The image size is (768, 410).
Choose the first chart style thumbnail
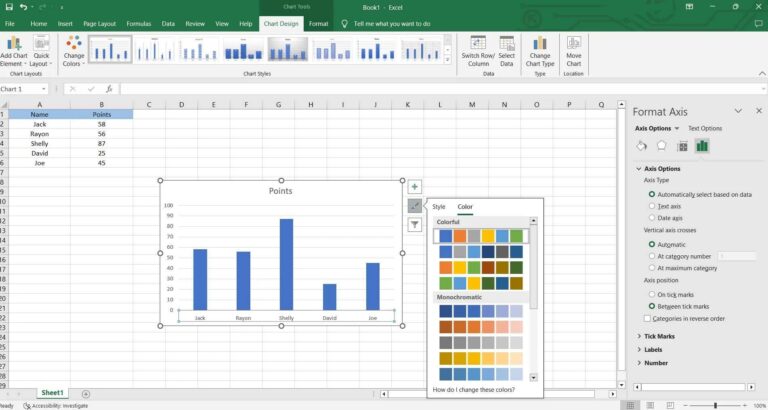(110, 49)
